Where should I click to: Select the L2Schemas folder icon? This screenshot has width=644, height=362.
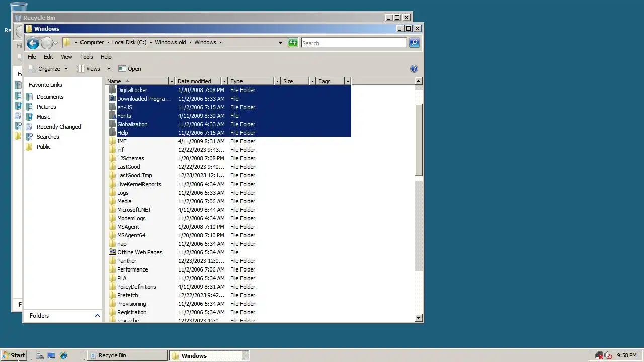tap(113, 158)
